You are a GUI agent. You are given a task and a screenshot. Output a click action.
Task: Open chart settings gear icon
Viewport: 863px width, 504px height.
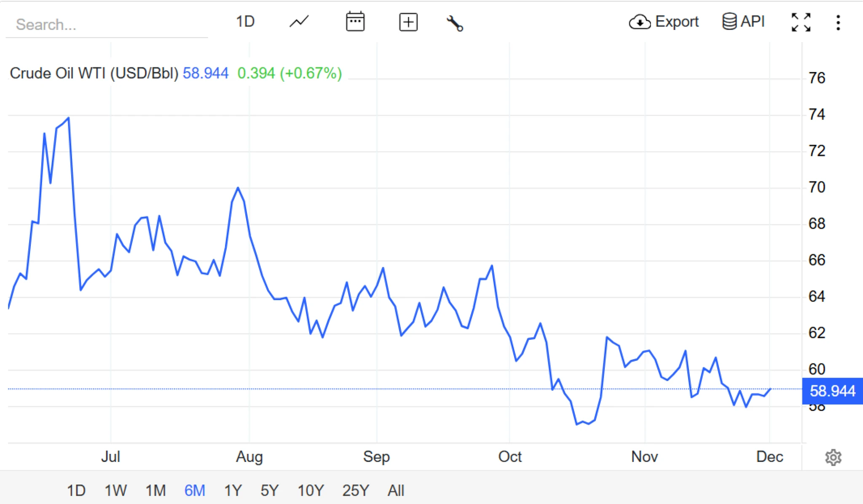(833, 457)
